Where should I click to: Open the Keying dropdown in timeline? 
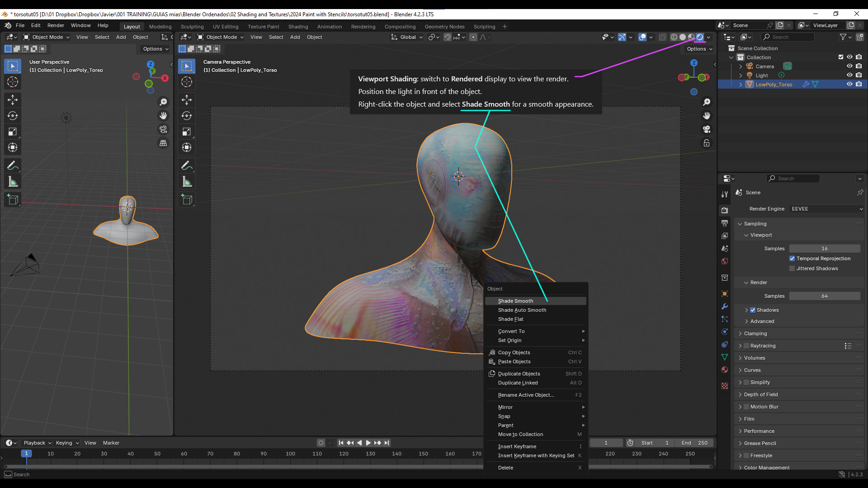(x=67, y=443)
